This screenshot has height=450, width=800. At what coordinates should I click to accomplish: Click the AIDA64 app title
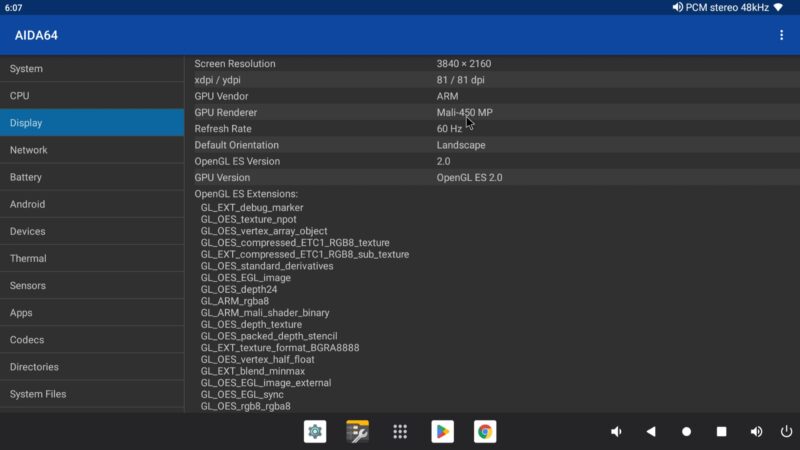tap(36, 35)
